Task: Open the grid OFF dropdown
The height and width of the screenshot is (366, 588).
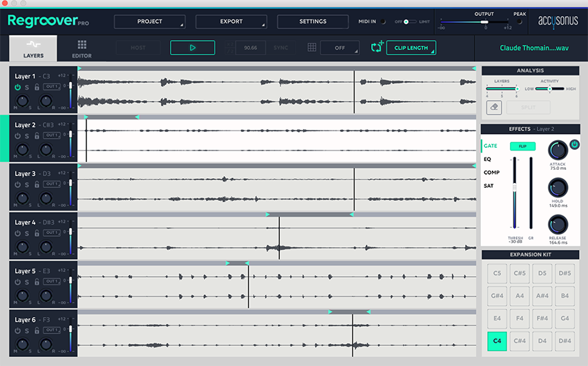Action: (340, 48)
